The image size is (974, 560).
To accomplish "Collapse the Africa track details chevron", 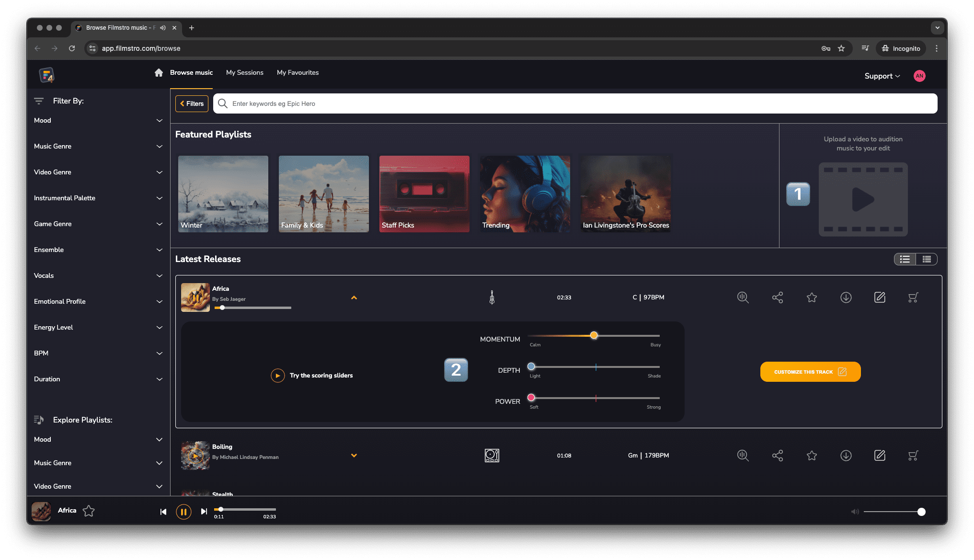I will click(354, 297).
